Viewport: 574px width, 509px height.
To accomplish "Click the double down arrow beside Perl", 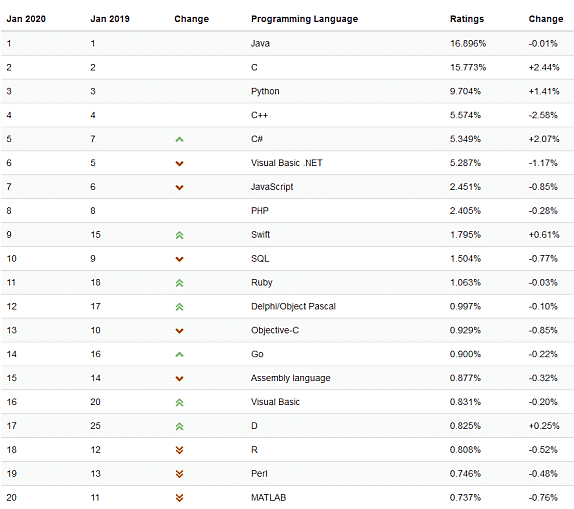I will pos(179,474).
